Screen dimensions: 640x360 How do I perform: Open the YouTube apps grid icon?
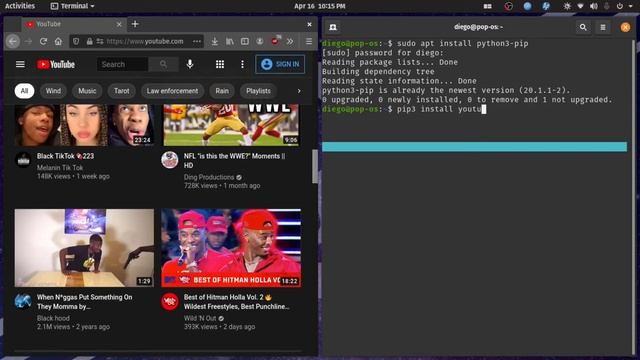[220, 64]
